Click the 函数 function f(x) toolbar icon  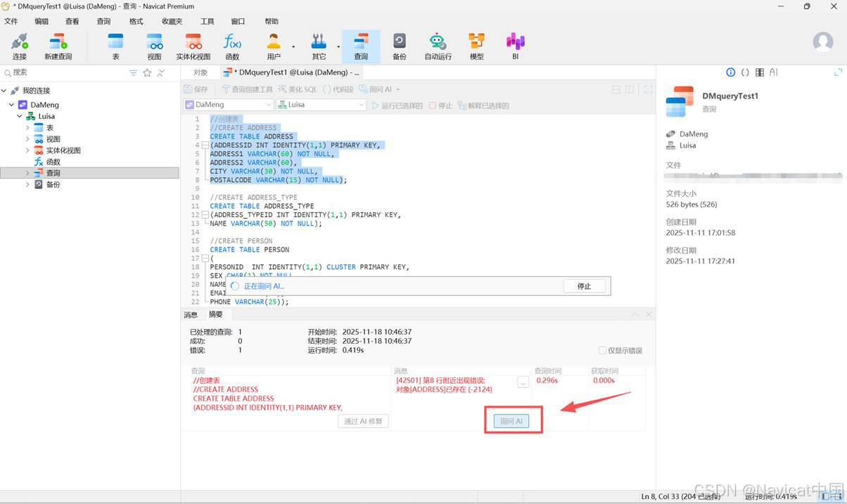pyautogui.click(x=232, y=46)
